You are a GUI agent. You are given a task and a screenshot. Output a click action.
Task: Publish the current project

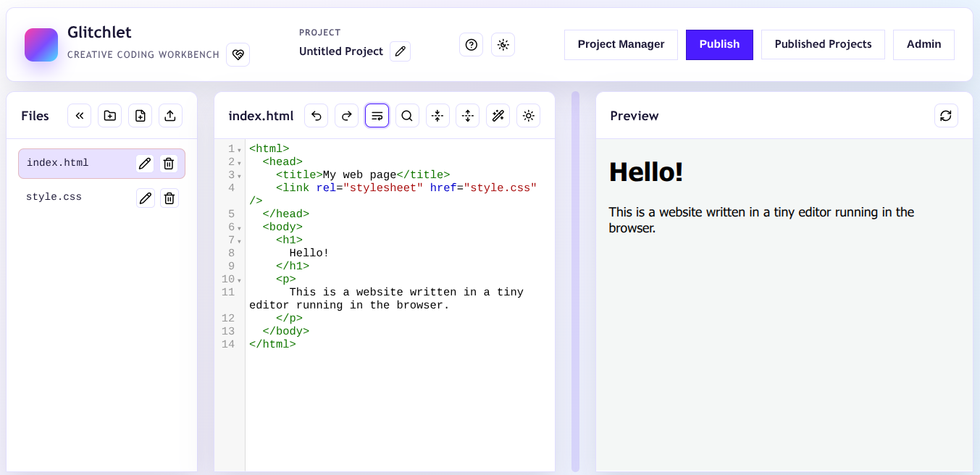(719, 44)
